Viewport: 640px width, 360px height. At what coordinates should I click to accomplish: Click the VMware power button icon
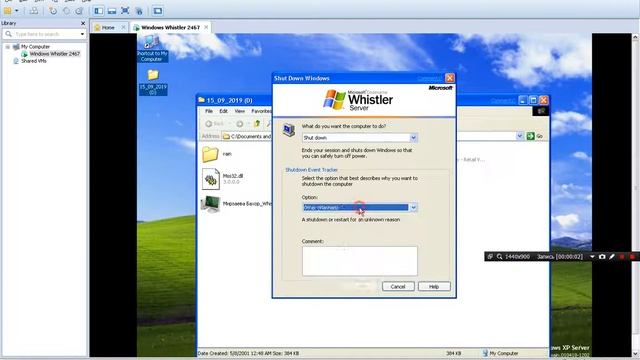7,11
